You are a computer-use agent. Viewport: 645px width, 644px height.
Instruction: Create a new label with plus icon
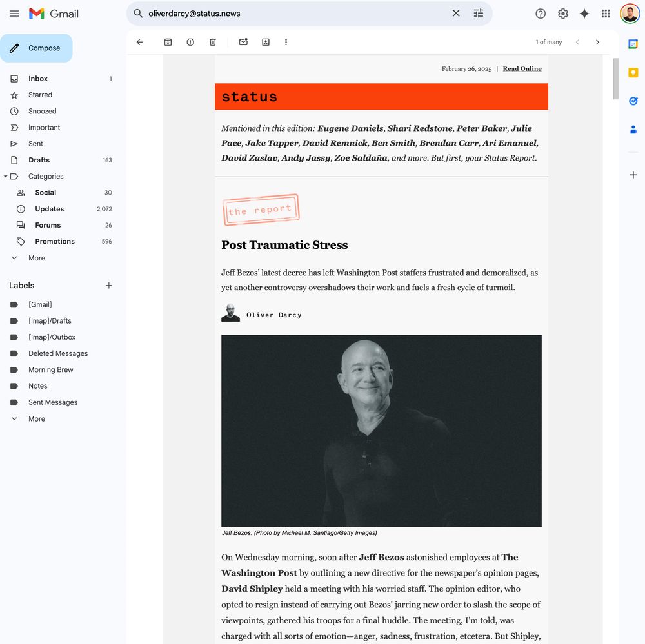pyautogui.click(x=108, y=286)
